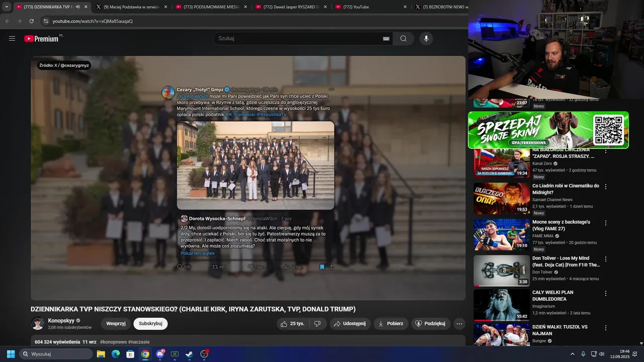Close the Maciej Podstawka tab

pyautogui.click(x=166, y=7)
